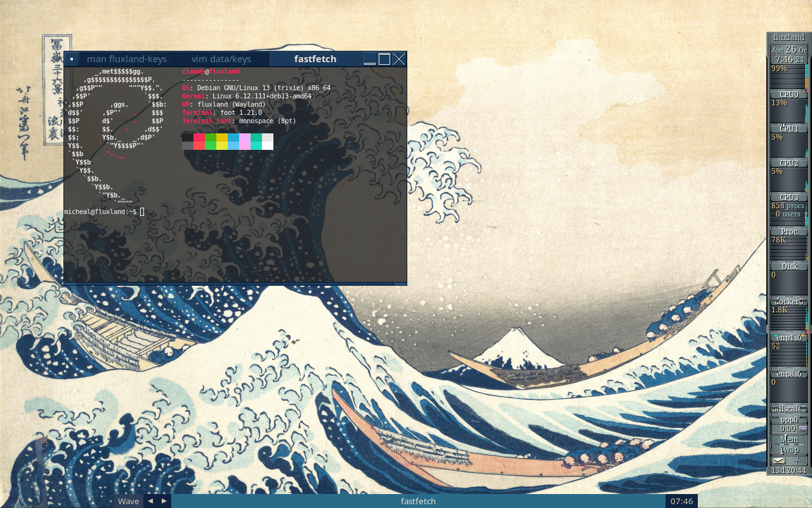Click the Terminal: foot 1.21.0 line
Viewport: 812px width, 508px height.
[222, 112]
